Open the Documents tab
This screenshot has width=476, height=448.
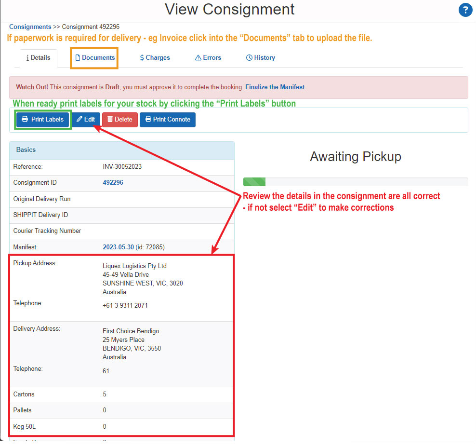[x=95, y=58]
